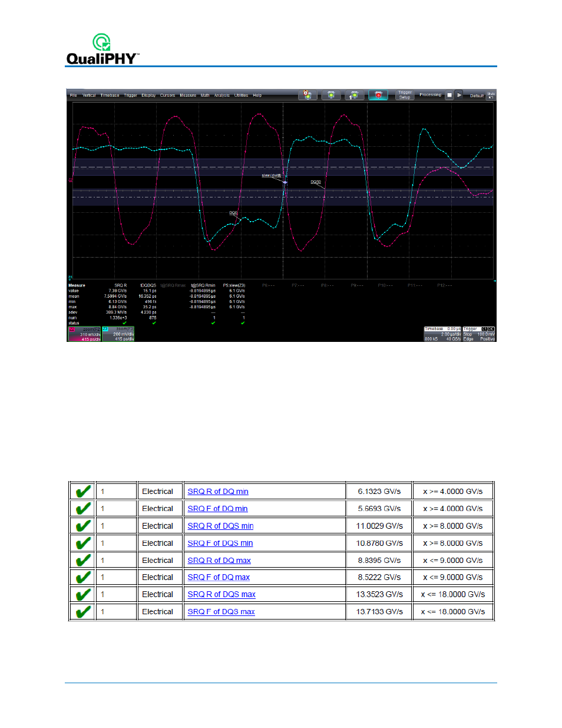Viewport: 562px width, 728px height.
Task: Open the Cursors menu
Action: tap(168, 95)
